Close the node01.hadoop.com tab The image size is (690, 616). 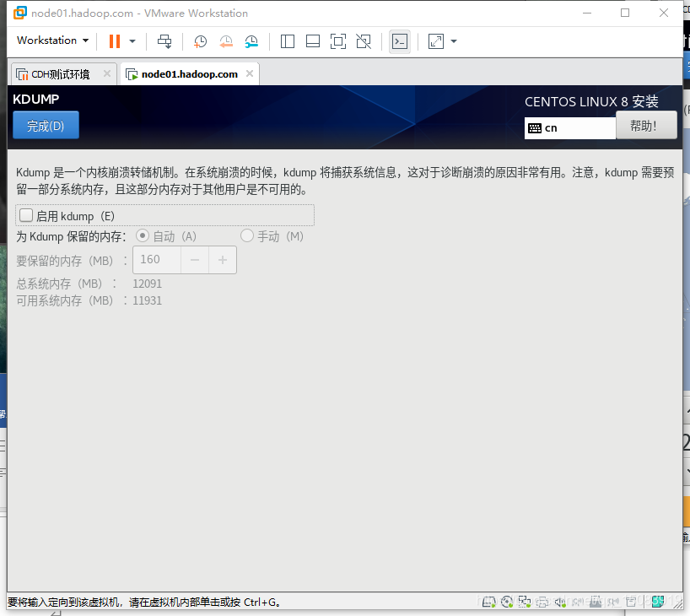click(x=250, y=73)
